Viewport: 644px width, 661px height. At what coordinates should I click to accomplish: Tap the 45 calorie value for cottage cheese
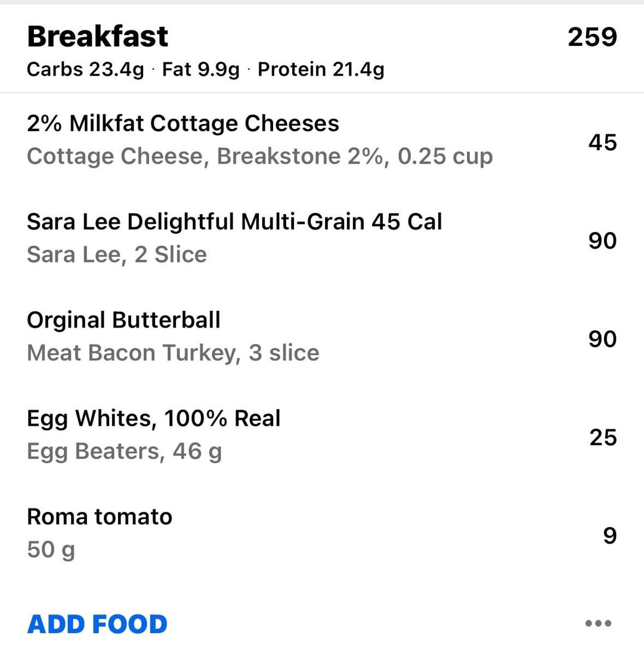(603, 143)
